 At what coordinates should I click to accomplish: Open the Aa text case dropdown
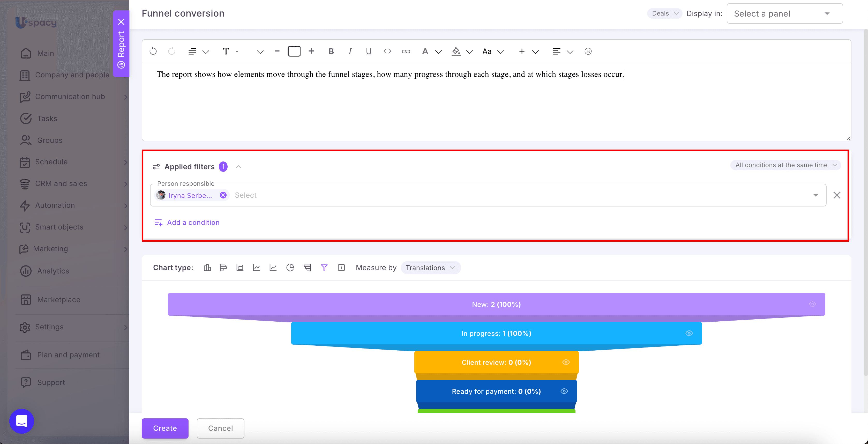493,51
